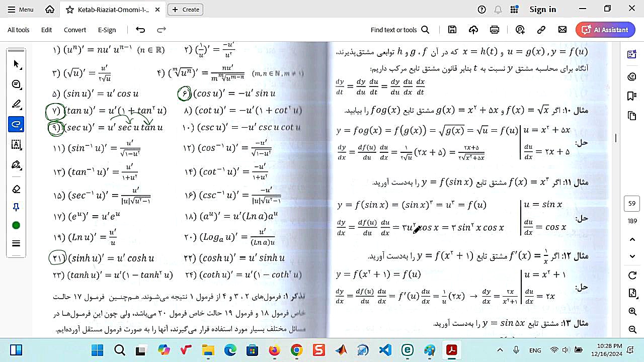The image size is (644, 362).
Task: Choose the add comment tool
Action: click(16, 84)
